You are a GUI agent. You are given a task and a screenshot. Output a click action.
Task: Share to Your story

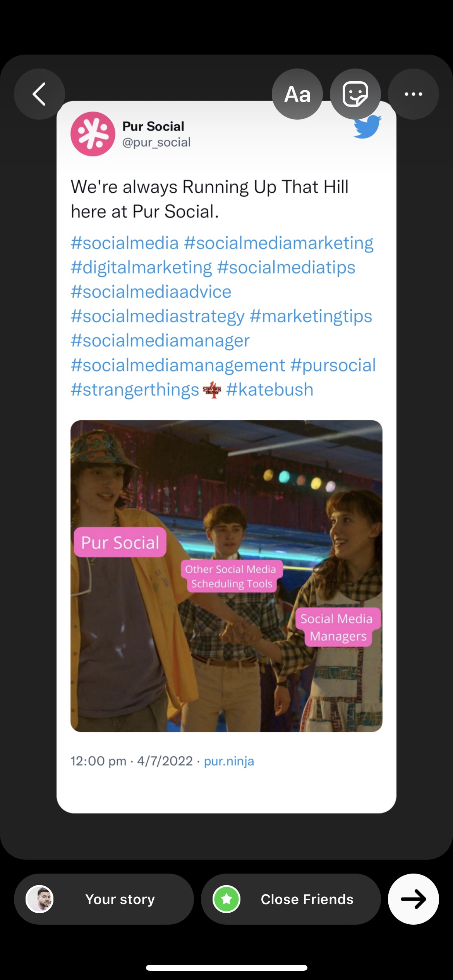coord(104,899)
